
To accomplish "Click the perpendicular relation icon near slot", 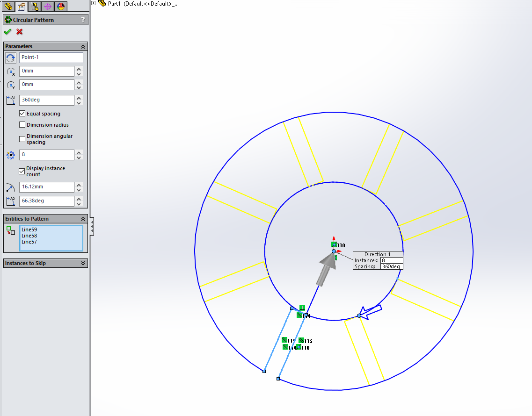I will [x=302, y=308].
